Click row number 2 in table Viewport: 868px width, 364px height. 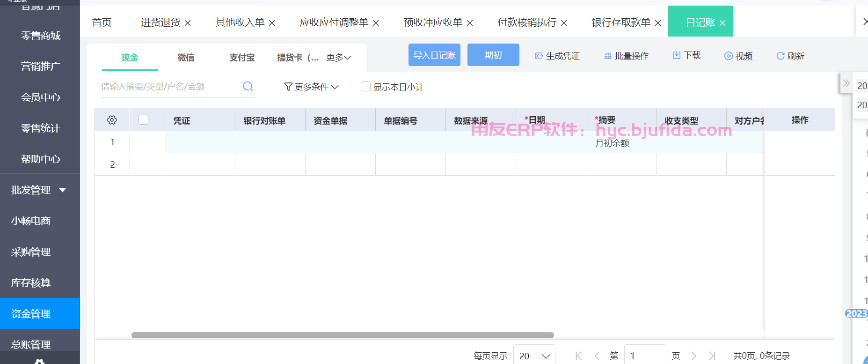point(112,164)
